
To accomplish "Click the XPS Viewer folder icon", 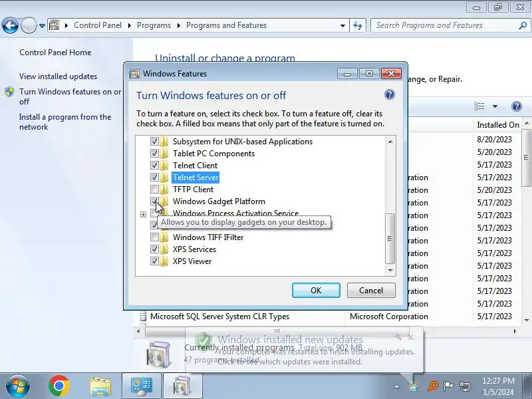I will pyautogui.click(x=164, y=261).
